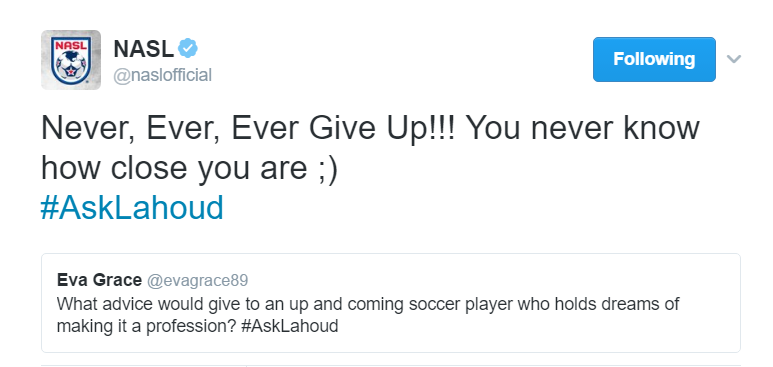
Task: Click 'making it a profession?' quoted line
Action: pyautogui.click(x=146, y=327)
